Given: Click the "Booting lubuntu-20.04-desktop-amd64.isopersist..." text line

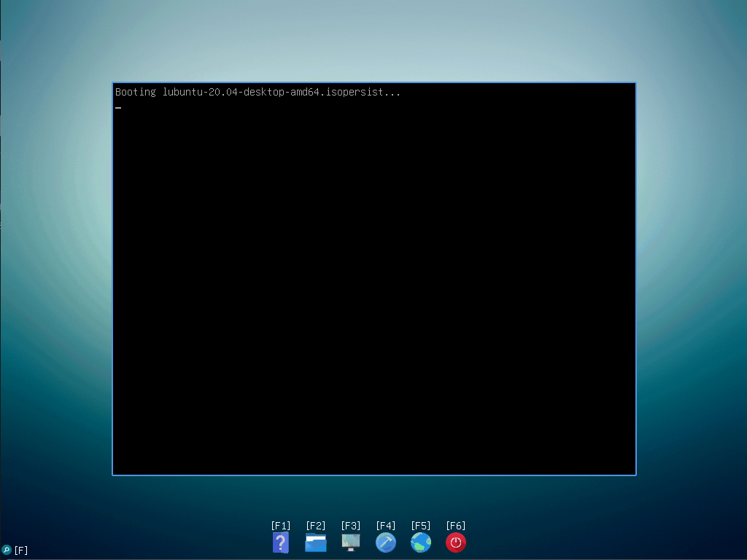Looking at the screenshot, I should coord(258,92).
